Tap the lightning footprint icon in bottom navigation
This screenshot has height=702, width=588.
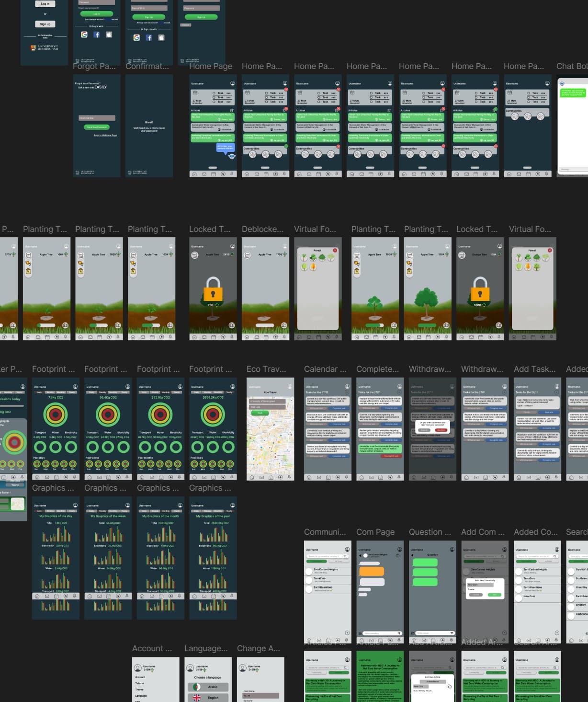coord(224,174)
